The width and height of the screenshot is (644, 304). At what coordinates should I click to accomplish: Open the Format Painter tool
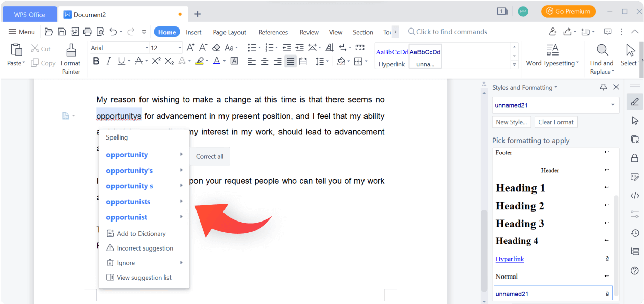tap(70, 58)
